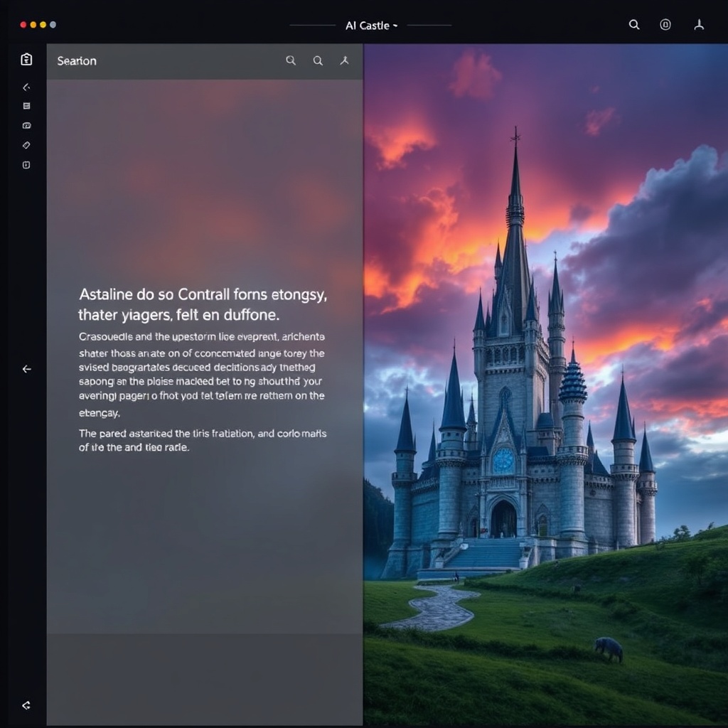The image size is (728, 728).
Task: Open search from the panel header
Action: click(291, 60)
